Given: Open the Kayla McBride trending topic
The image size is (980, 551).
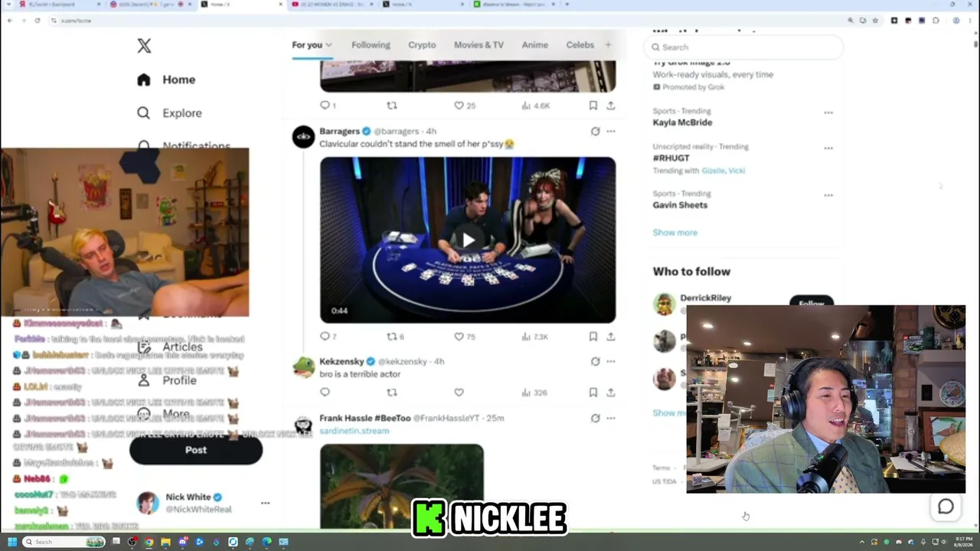Looking at the screenshot, I should (682, 122).
